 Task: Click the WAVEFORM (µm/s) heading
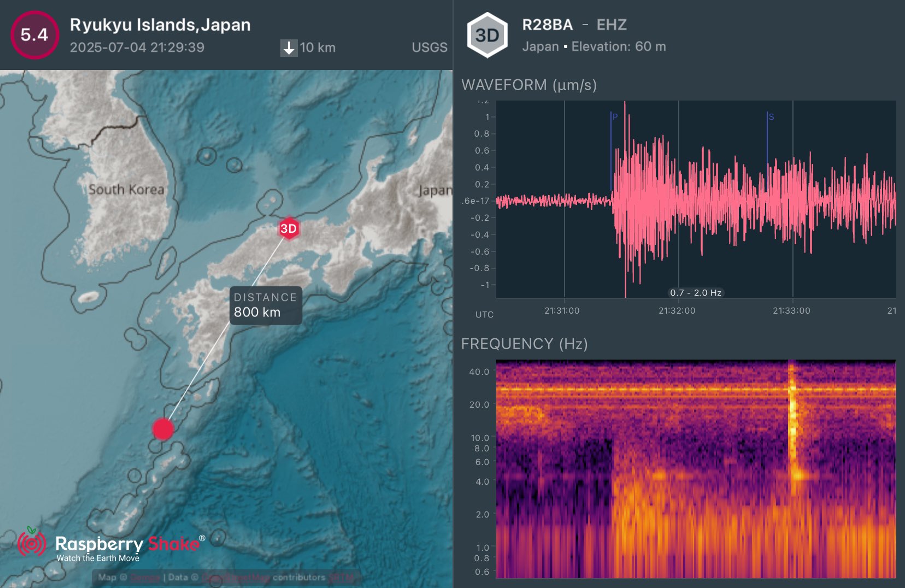click(529, 85)
